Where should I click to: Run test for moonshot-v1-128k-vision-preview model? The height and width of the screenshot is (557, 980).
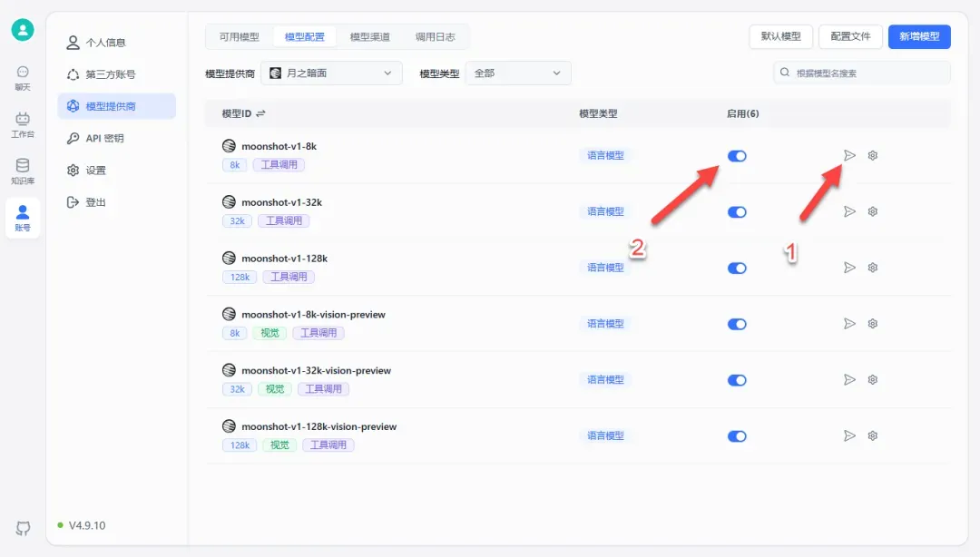[849, 435]
